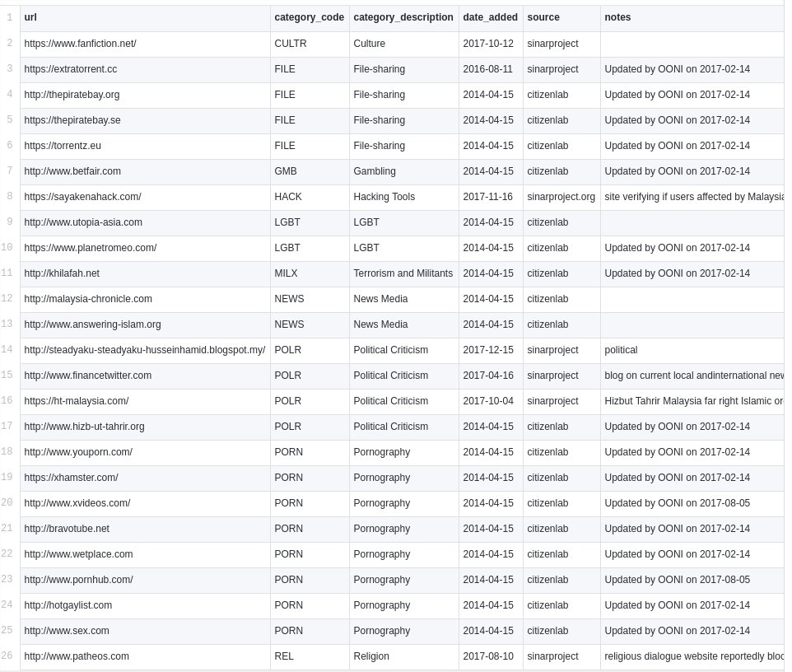Select the http://www.utopia-asia.com cell
Screen dimensions: 792x672
[145, 223]
